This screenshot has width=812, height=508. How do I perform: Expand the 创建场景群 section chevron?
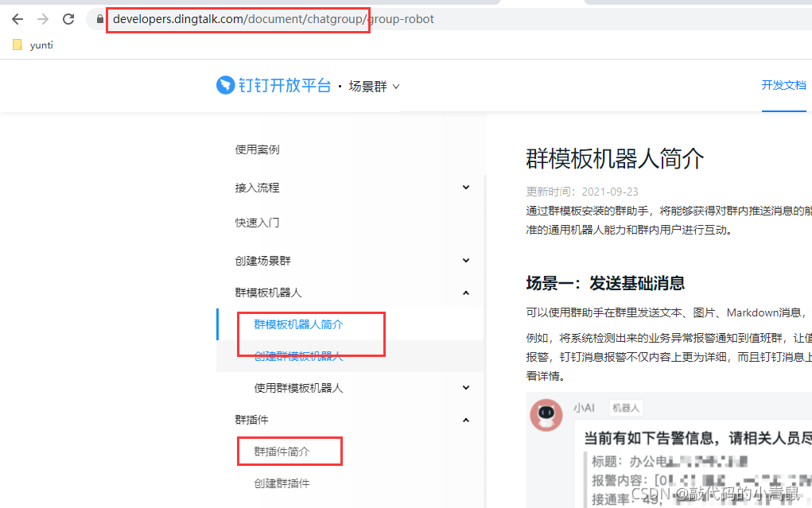[x=466, y=261]
